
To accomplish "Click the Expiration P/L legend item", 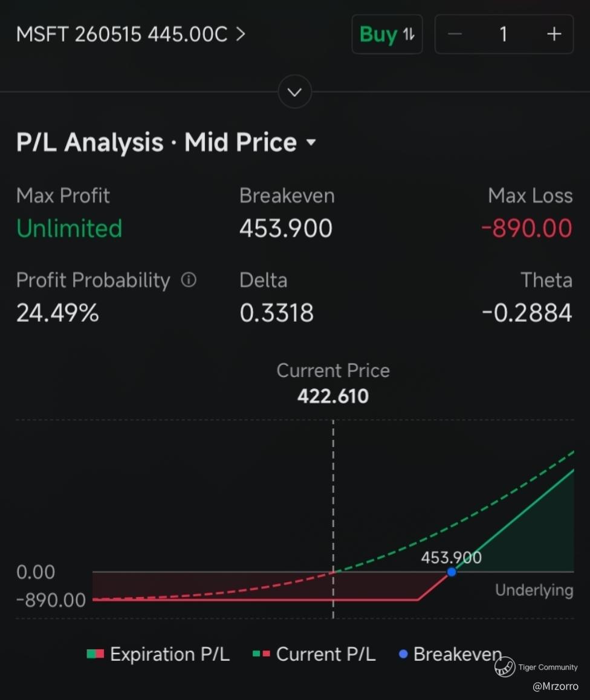I will 158,654.
